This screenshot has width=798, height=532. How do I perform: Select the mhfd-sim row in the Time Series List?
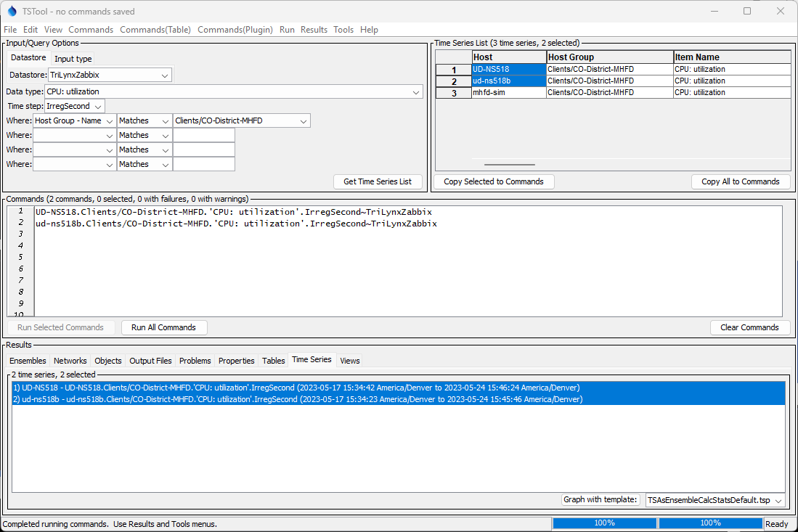[508, 92]
